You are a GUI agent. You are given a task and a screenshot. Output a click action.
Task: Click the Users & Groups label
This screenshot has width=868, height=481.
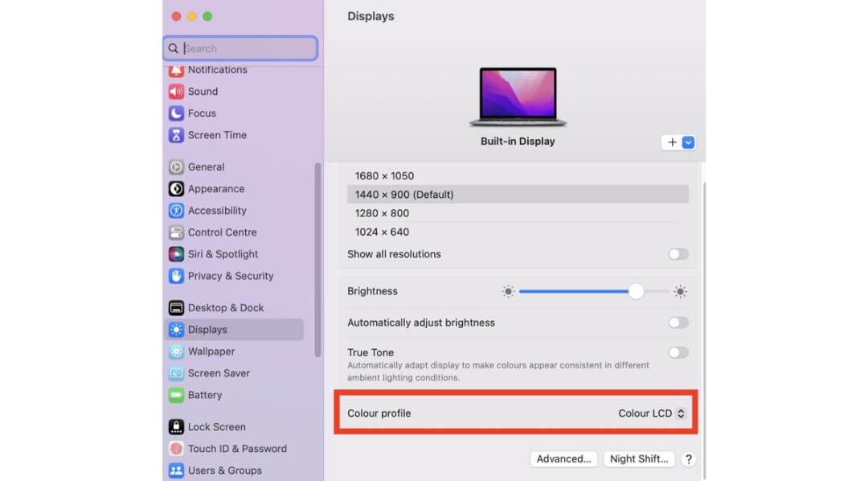[225, 471]
